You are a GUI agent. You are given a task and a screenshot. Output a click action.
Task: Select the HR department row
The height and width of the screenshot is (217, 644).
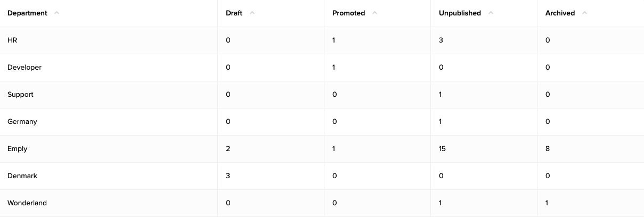(x=12, y=40)
